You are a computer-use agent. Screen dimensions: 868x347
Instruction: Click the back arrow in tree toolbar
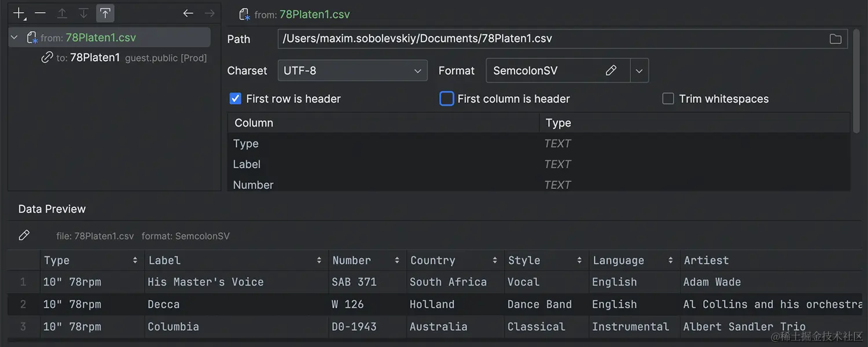[188, 13]
